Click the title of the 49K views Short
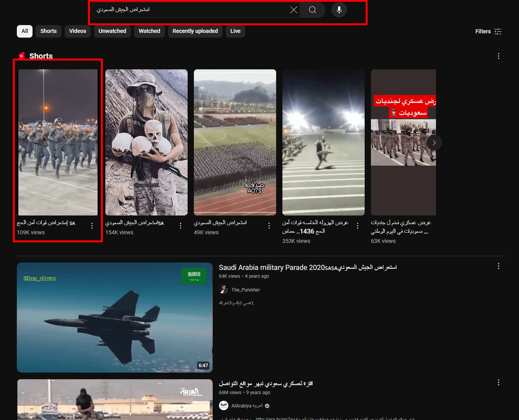The width and height of the screenshot is (519, 420). 220,223
